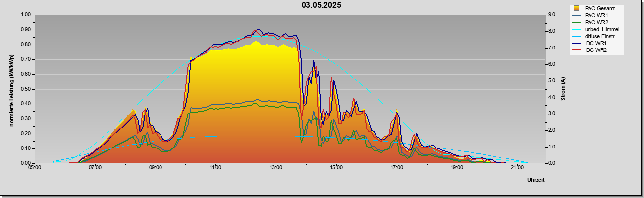Click the 07:00 time axis label

click(95, 168)
